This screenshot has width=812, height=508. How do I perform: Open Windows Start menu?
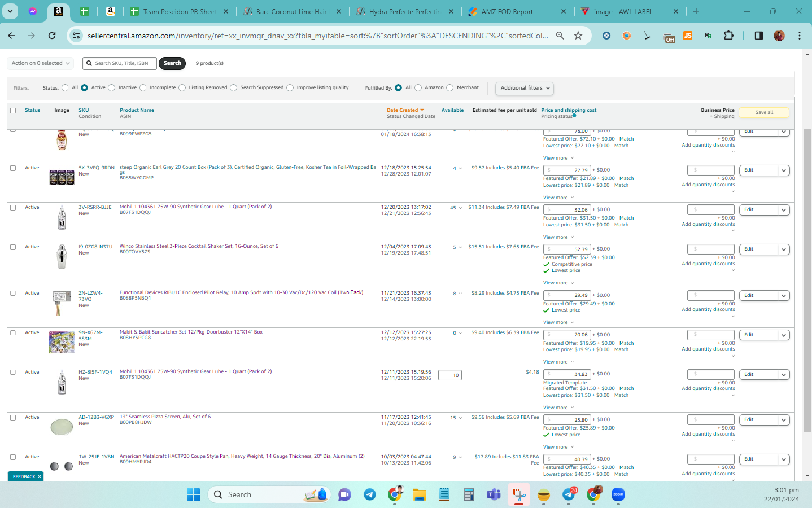click(x=193, y=494)
